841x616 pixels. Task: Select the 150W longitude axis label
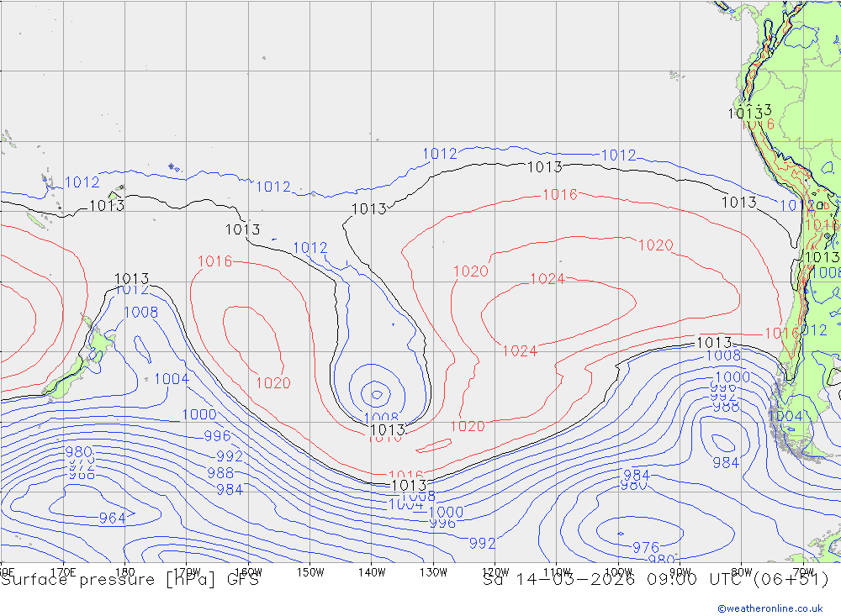coord(310,572)
